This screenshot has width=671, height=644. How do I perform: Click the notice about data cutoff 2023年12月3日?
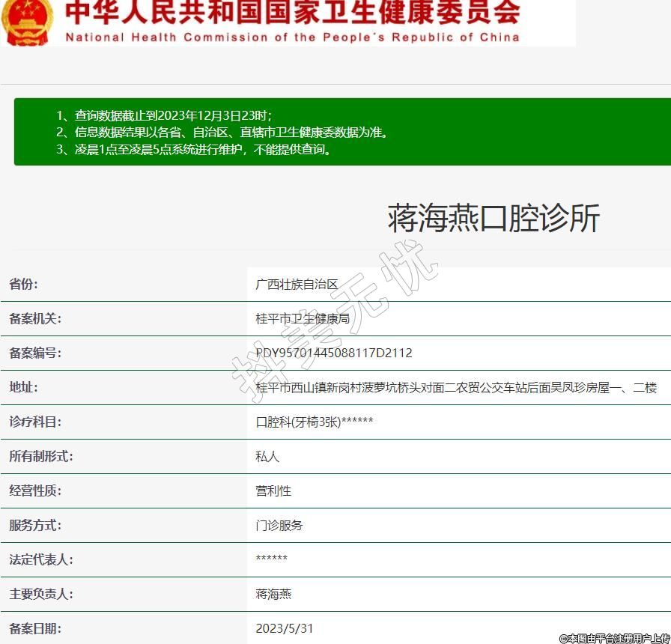pos(164,115)
